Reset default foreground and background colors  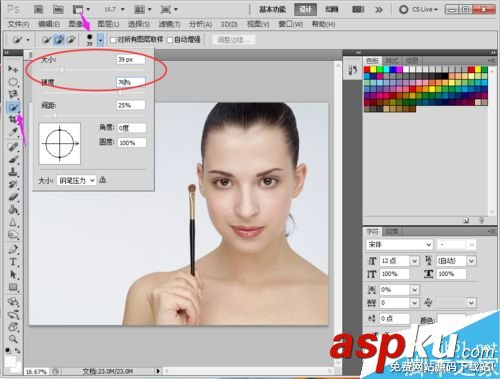coord(8,351)
